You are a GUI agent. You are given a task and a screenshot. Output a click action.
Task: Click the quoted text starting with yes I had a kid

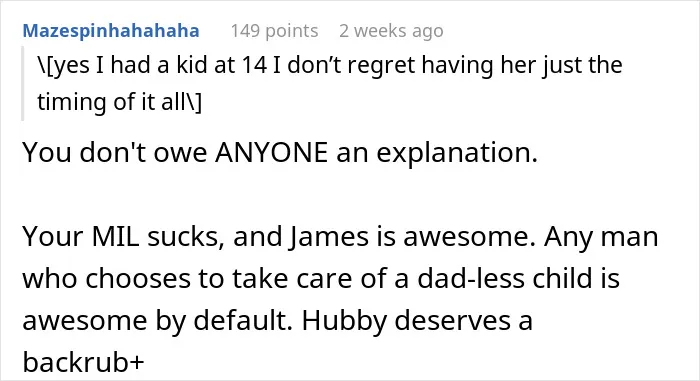(329, 84)
